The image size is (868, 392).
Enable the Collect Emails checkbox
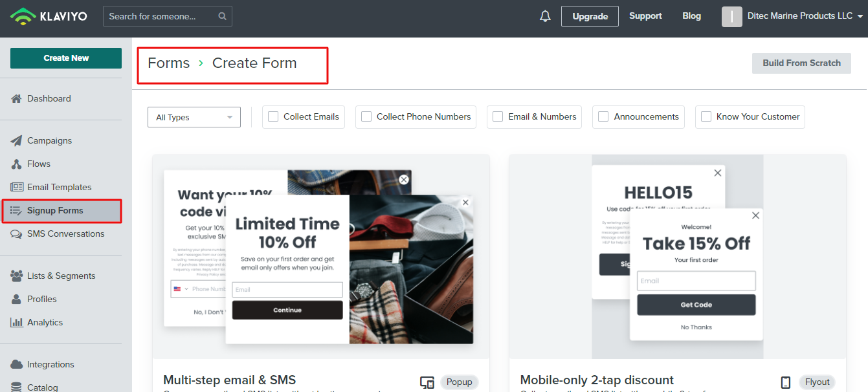point(273,117)
